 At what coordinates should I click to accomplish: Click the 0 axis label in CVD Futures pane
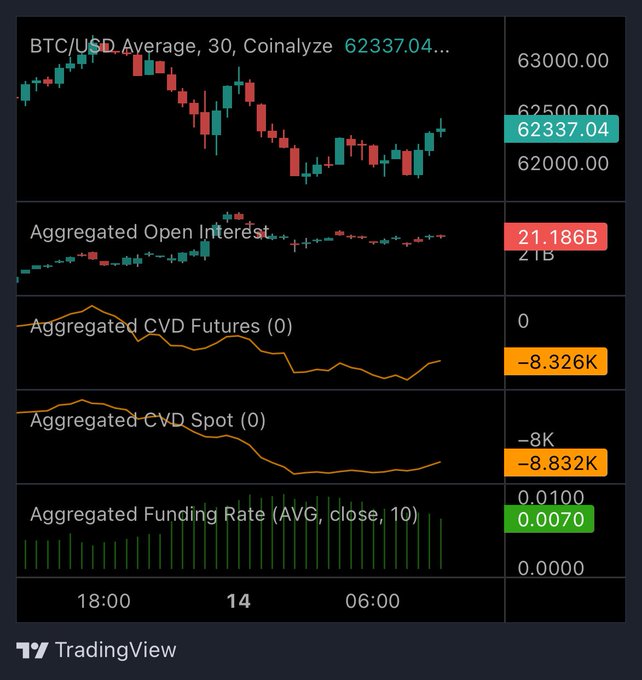pos(523,321)
